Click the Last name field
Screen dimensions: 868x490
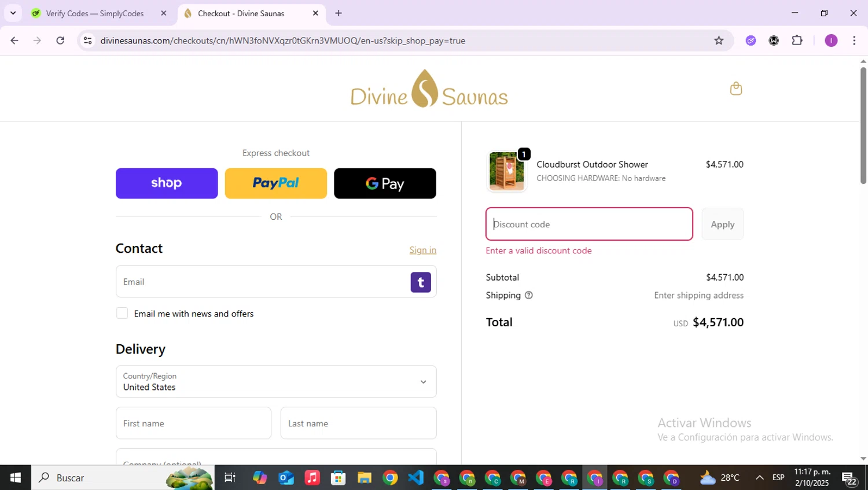click(x=359, y=423)
